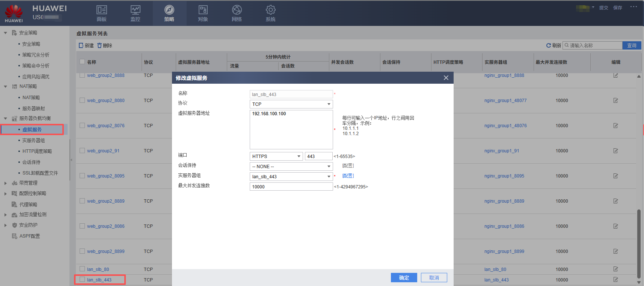Click the Huawei logo
The image size is (644, 286).
(14, 13)
